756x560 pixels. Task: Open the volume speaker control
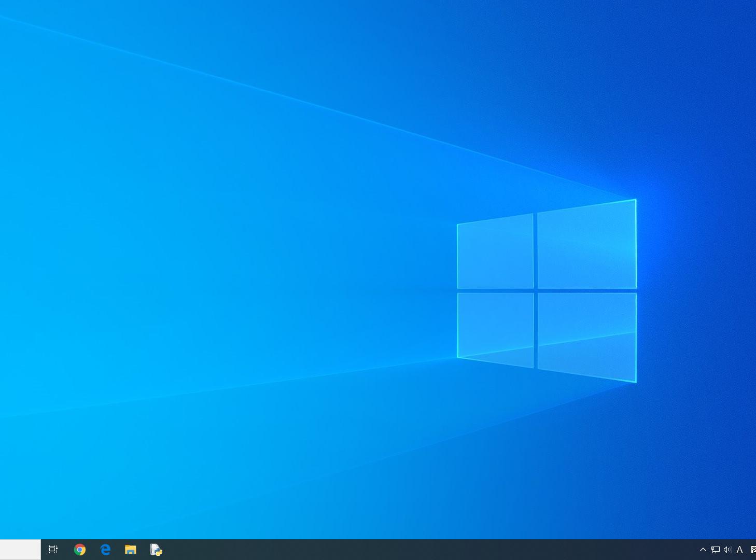point(727,550)
